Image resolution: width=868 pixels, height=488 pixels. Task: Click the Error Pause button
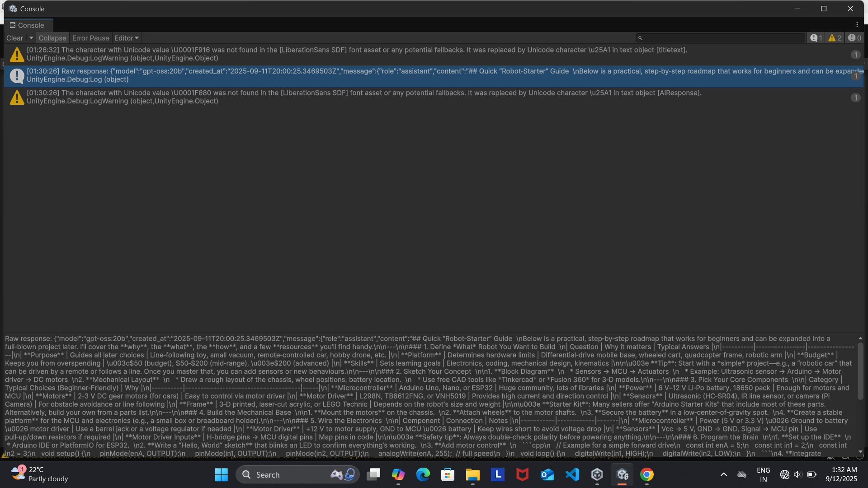pos(90,38)
